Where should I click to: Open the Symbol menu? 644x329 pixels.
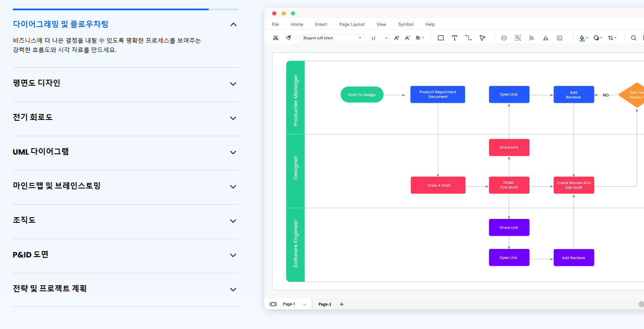click(x=406, y=24)
